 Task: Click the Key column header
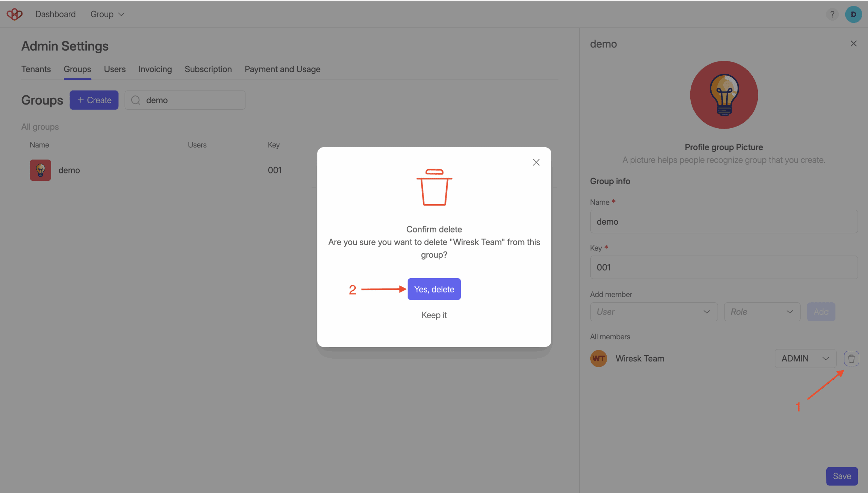274,145
